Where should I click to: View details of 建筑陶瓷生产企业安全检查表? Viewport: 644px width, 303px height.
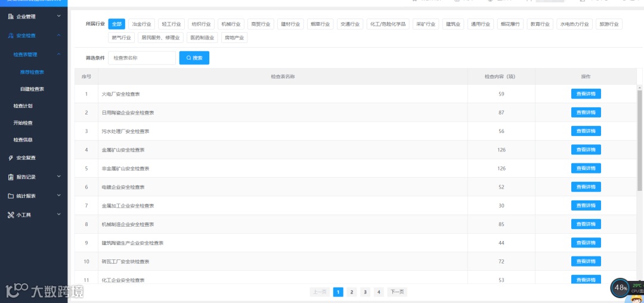click(586, 243)
